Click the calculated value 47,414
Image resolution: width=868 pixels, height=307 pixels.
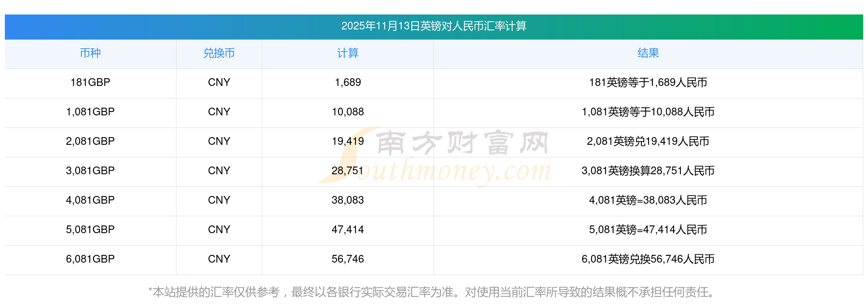348,230
